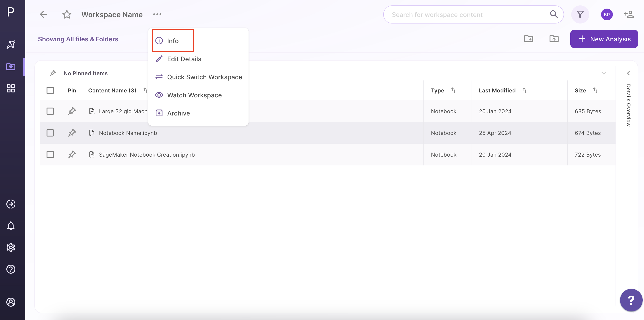This screenshot has width=644, height=320.
Task: Click the Workspace Name title
Action: tap(112, 14)
